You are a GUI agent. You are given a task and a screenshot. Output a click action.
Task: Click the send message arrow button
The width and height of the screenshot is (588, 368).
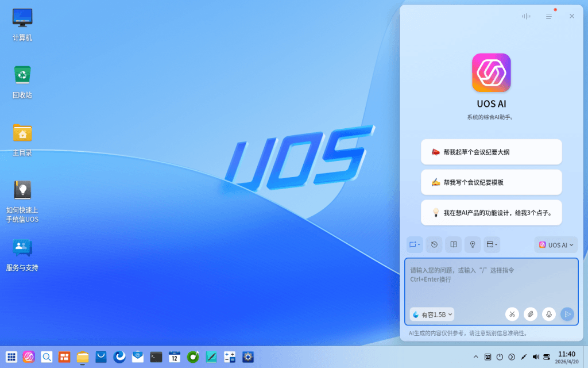(x=567, y=315)
